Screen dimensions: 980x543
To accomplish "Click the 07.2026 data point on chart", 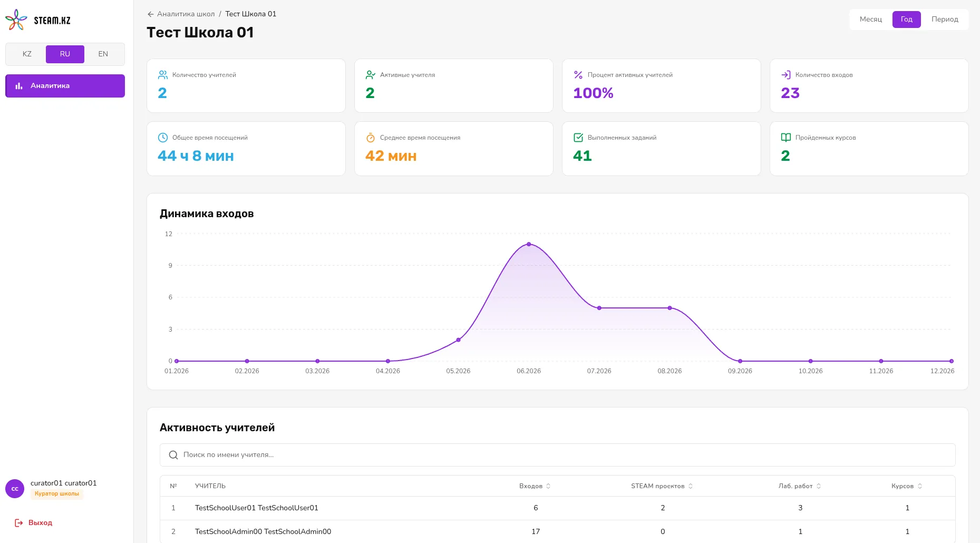I will [x=599, y=308].
